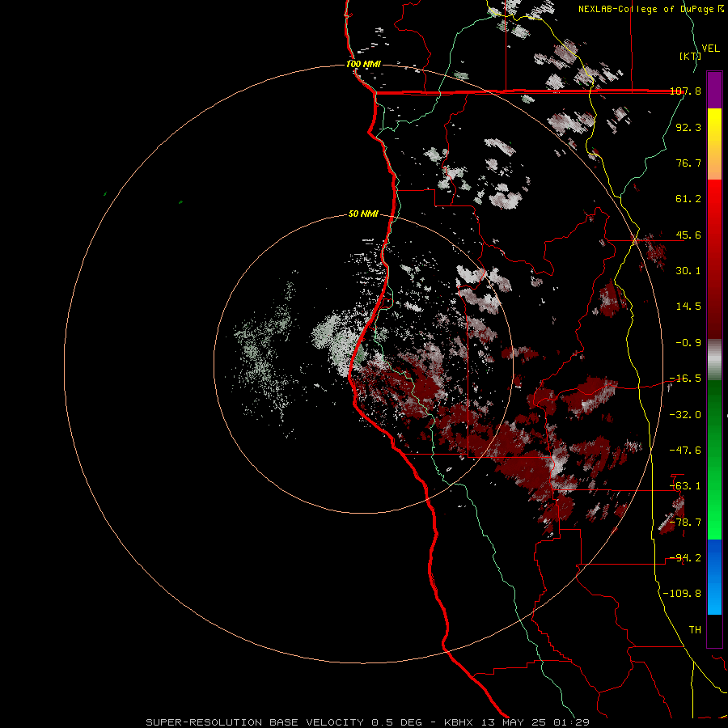Click the TH label on color scale
Screen dimensions: 728x728
(695, 630)
